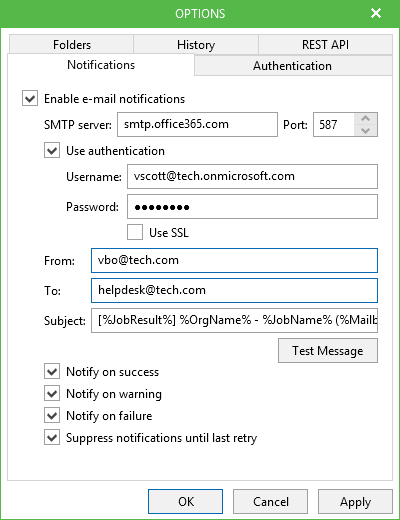This screenshot has height=520, width=400.
Task: Click into the Subject text field
Action: click(234, 321)
